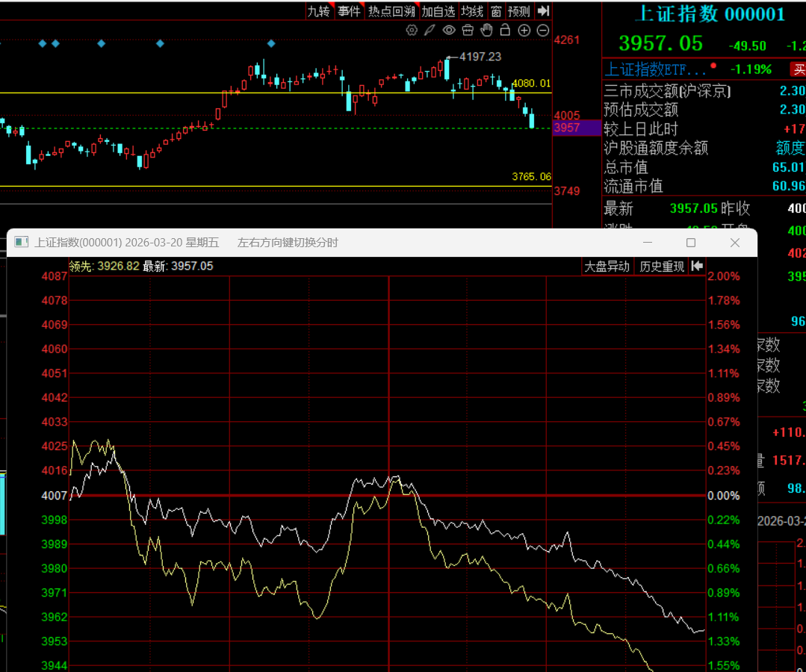Click 沪股通额度余额 row
Image resolution: width=806 pixels, height=672 pixels.
tap(704, 148)
